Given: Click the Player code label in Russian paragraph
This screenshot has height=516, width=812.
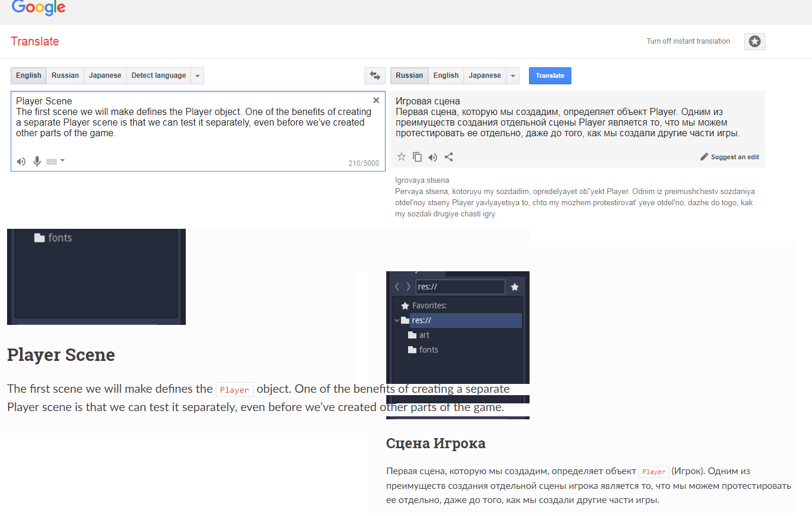Looking at the screenshot, I should 654,472.
